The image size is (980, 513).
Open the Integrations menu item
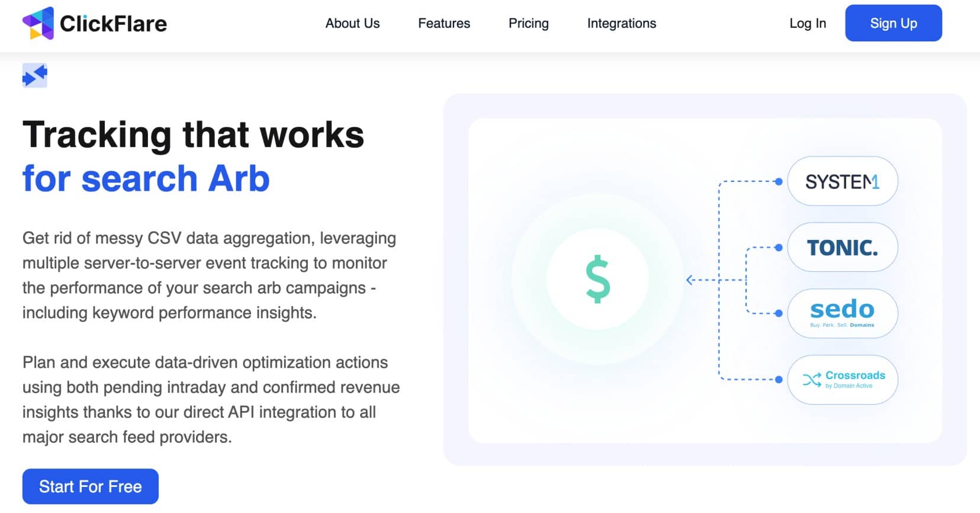coord(622,23)
